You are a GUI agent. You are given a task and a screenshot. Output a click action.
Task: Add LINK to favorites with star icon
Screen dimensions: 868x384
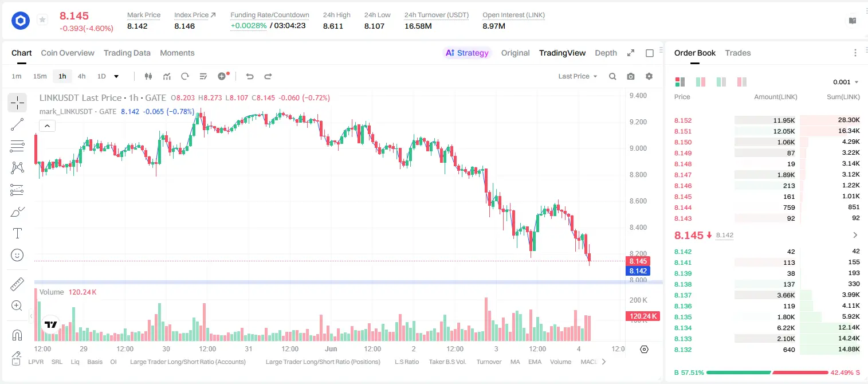(42, 20)
